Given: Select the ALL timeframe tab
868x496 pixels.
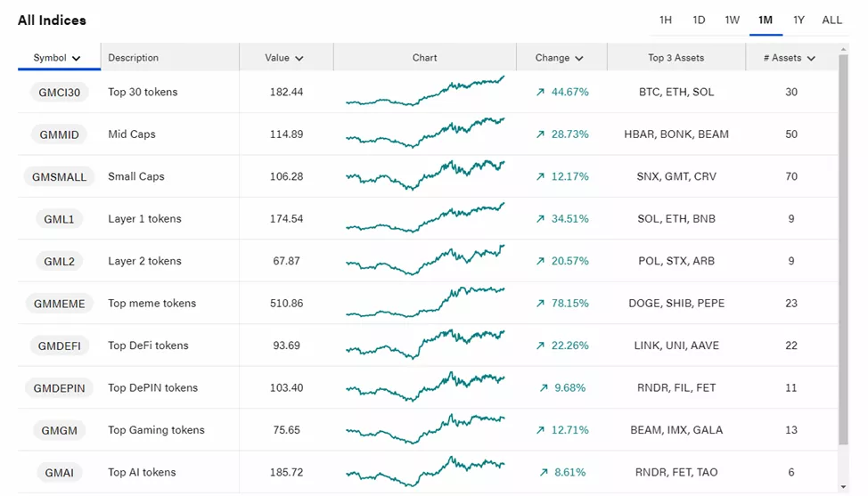Looking at the screenshot, I should (x=831, y=20).
